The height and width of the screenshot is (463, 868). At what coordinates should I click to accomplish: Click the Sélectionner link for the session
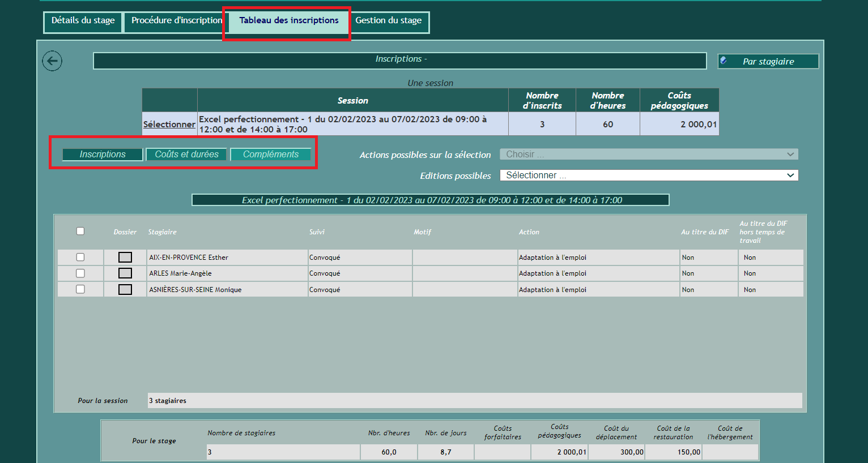(169, 125)
